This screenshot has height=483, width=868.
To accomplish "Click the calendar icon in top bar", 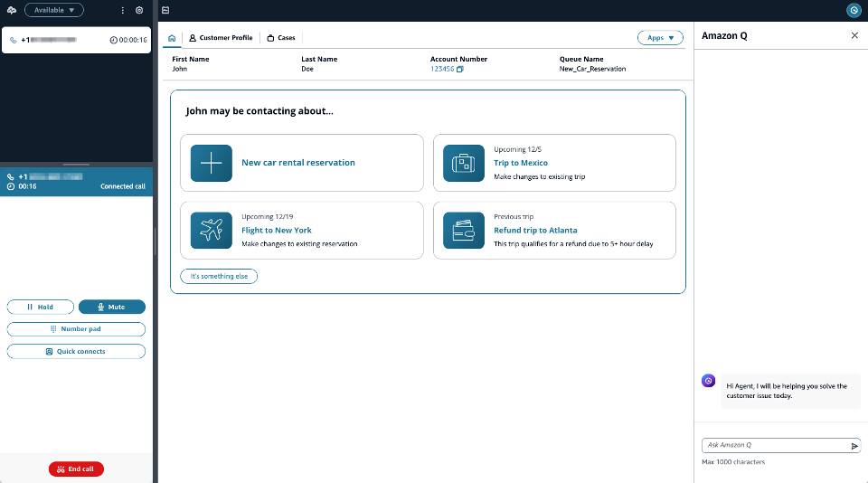I will point(165,10).
